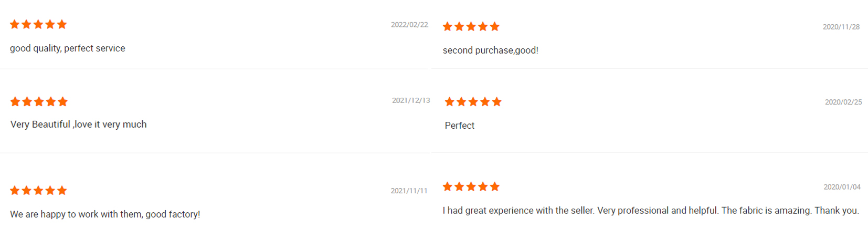Select the "good quality, perfect service" review text
The height and width of the screenshot is (238, 868).
tap(67, 48)
